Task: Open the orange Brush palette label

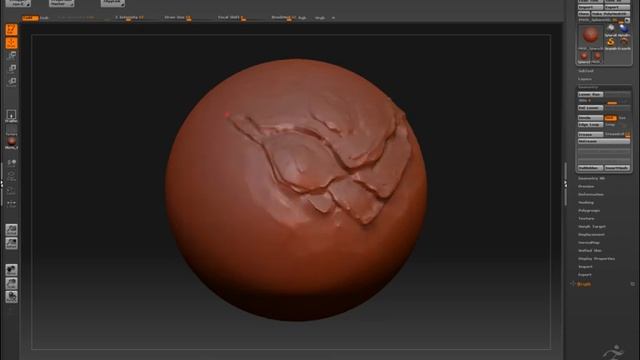Action: (584, 284)
